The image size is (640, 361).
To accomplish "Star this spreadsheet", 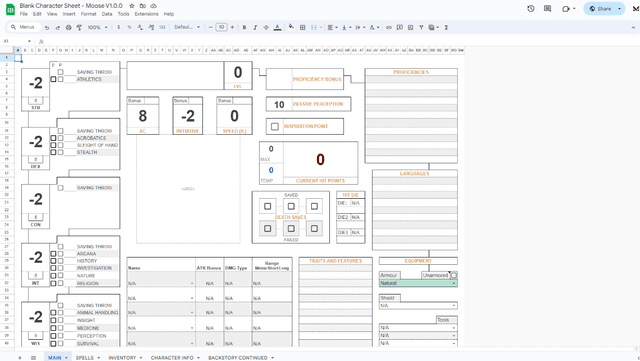I will (x=132, y=6).
